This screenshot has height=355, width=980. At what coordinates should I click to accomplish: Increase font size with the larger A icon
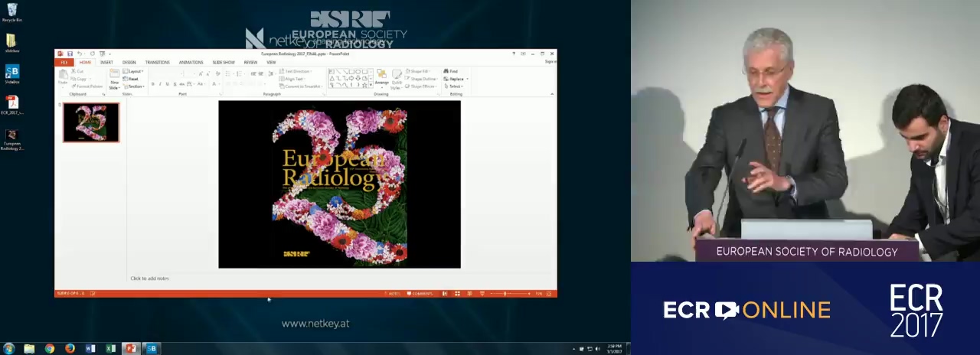pos(201,73)
